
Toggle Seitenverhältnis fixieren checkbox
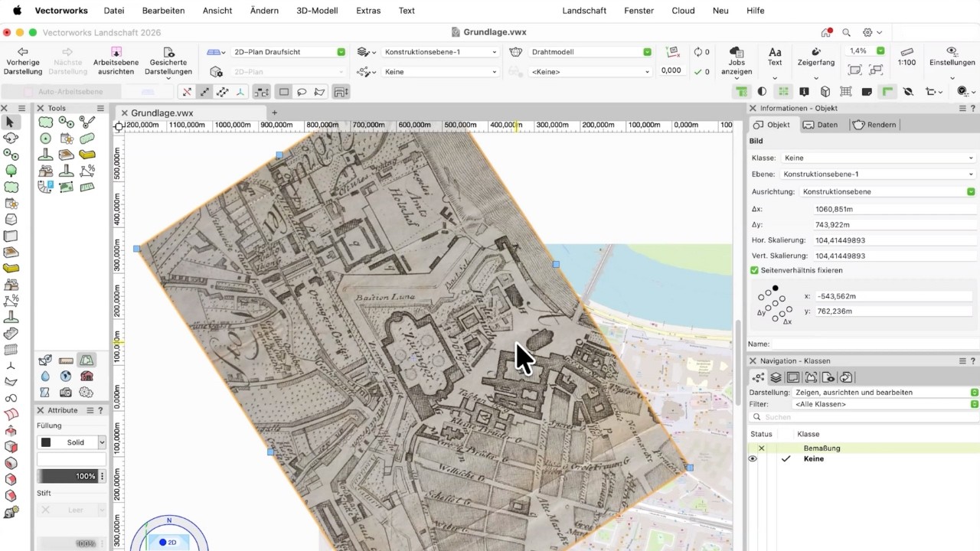coord(754,270)
